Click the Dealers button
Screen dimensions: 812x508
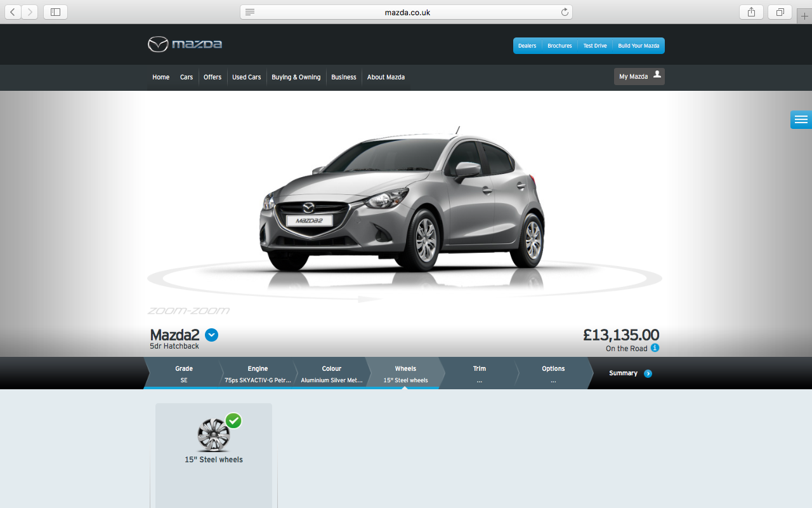pos(527,46)
